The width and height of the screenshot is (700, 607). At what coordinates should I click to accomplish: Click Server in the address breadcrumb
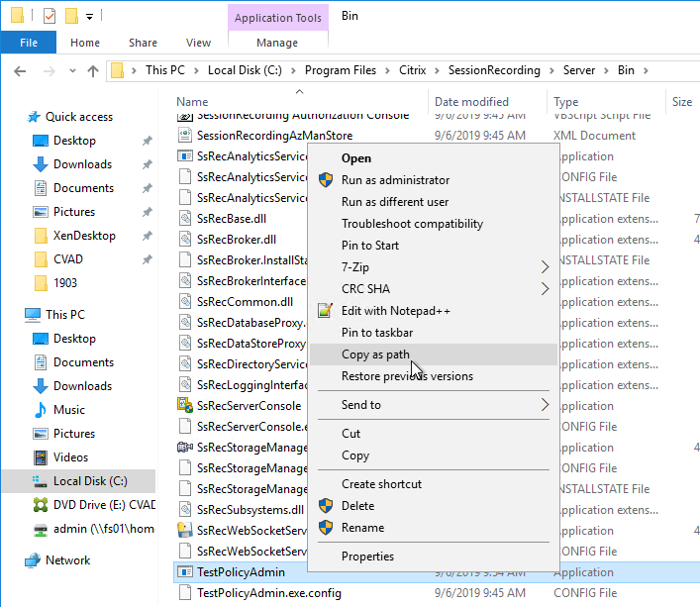click(578, 70)
